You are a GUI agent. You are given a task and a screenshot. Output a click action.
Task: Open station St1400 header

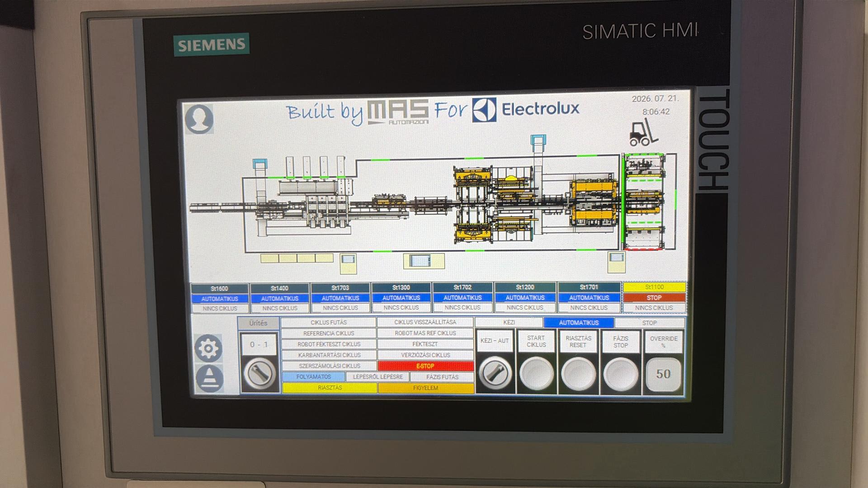pos(279,288)
